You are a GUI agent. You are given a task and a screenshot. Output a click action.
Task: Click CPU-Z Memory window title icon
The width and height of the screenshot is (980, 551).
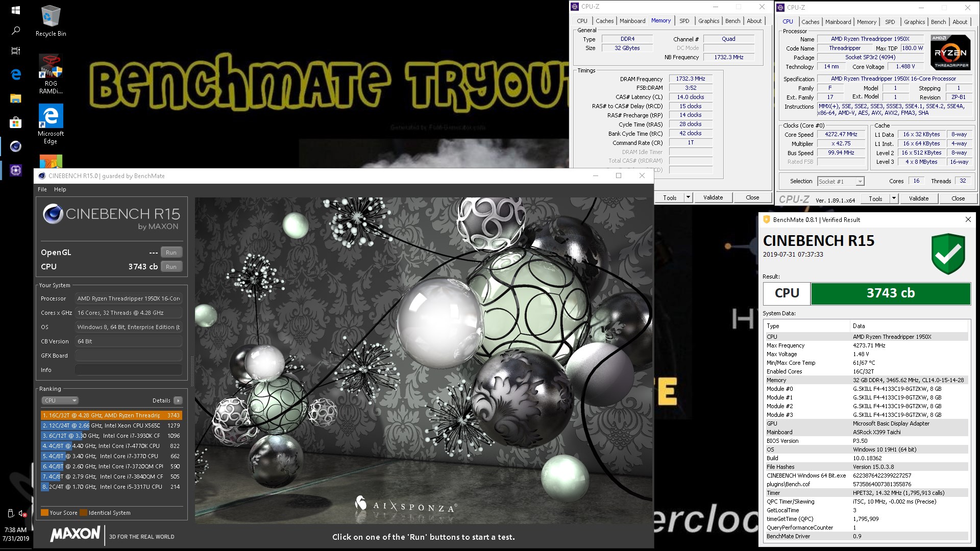click(575, 7)
